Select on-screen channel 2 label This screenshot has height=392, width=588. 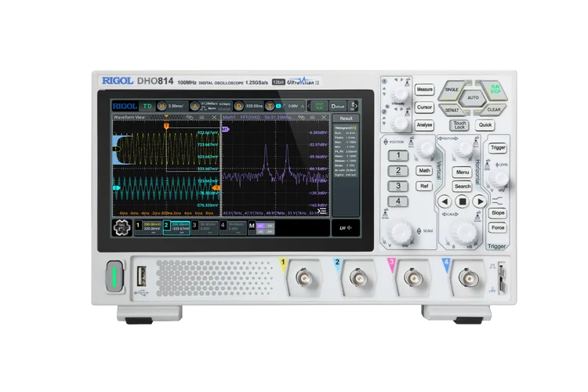(166, 225)
